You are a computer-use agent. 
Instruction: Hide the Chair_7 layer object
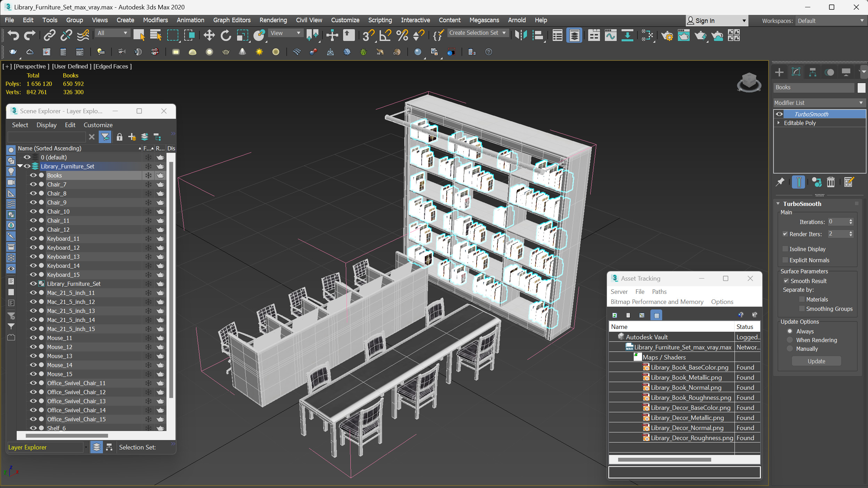click(x=33, y=184)
